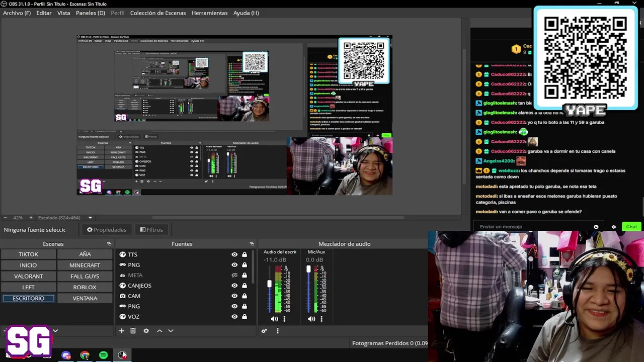
Task: Open webitozz username in chat
Action: tap(509, 170)
